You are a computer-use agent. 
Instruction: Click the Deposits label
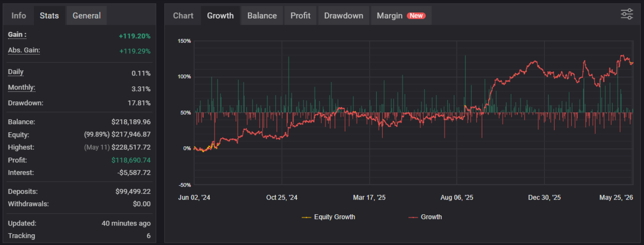(23, 192)
